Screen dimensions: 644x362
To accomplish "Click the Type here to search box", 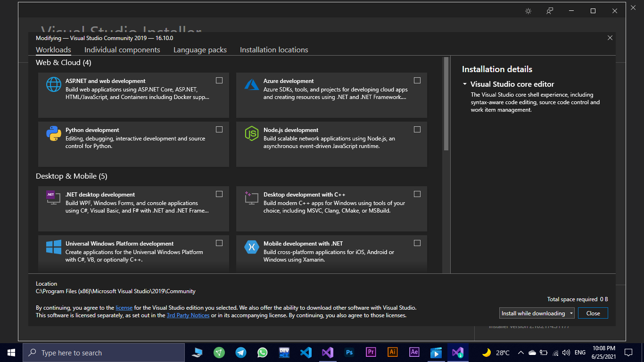I will pyautogui.click(x=104, y=353).
